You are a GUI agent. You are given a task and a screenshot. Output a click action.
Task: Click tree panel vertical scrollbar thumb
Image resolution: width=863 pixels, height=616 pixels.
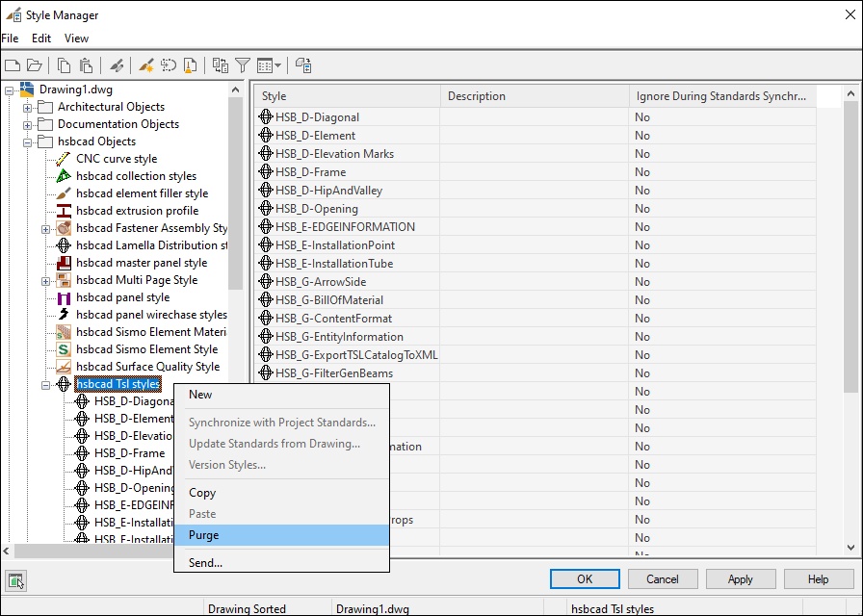[x=236, y=192]
